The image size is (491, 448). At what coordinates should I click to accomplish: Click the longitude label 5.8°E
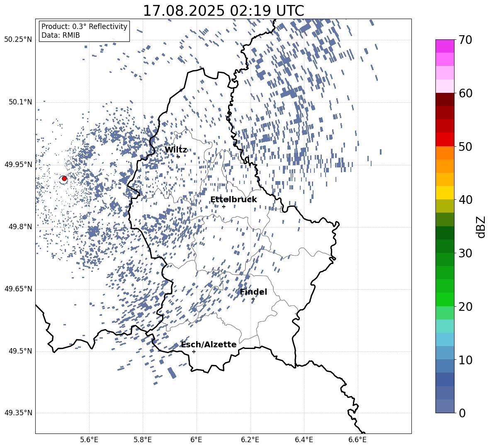143,440
